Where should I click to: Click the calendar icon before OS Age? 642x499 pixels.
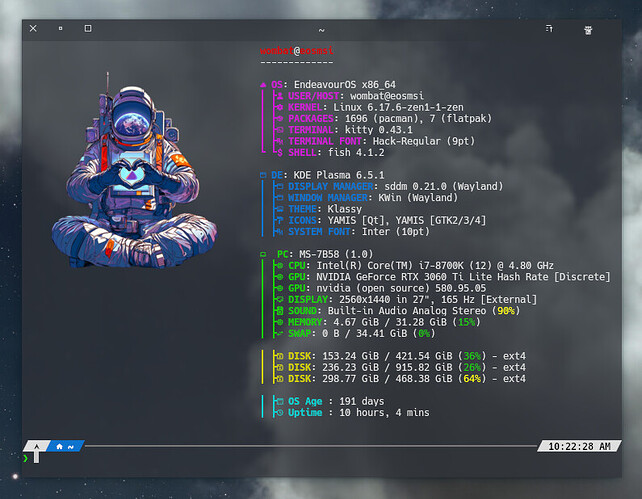coord(280,401)
